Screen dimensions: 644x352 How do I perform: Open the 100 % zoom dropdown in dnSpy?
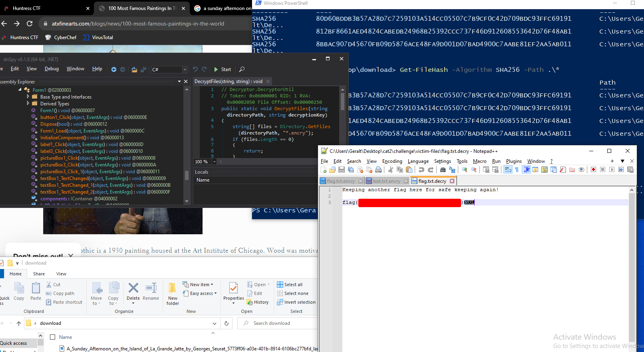coord(215,162)
